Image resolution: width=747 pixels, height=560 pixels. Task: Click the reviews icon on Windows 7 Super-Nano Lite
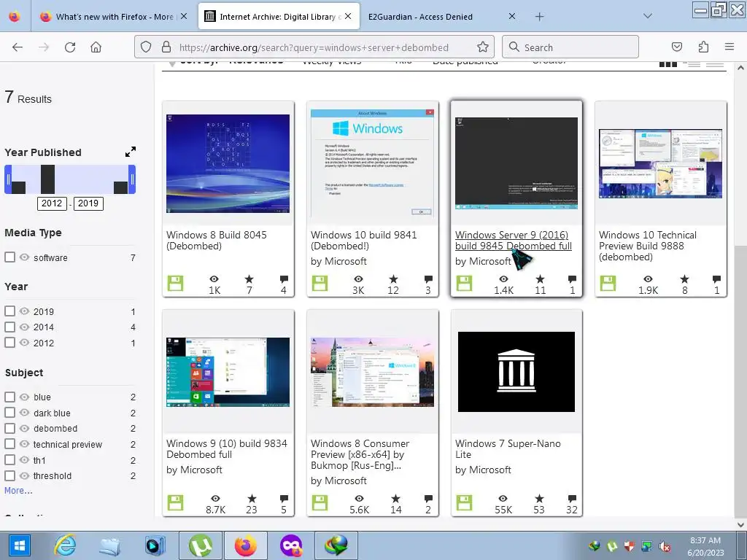pos(572,499)
